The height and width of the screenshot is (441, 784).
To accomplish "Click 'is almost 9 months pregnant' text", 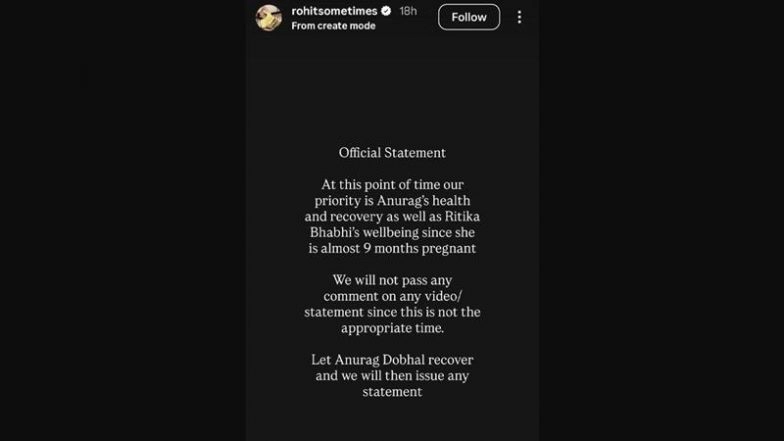I will coord(392,248).
